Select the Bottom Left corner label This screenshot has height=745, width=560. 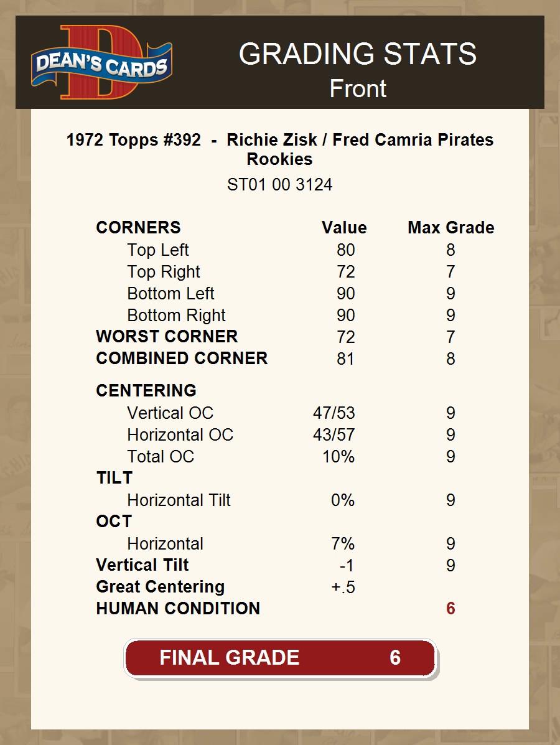(x=170, y=294)
